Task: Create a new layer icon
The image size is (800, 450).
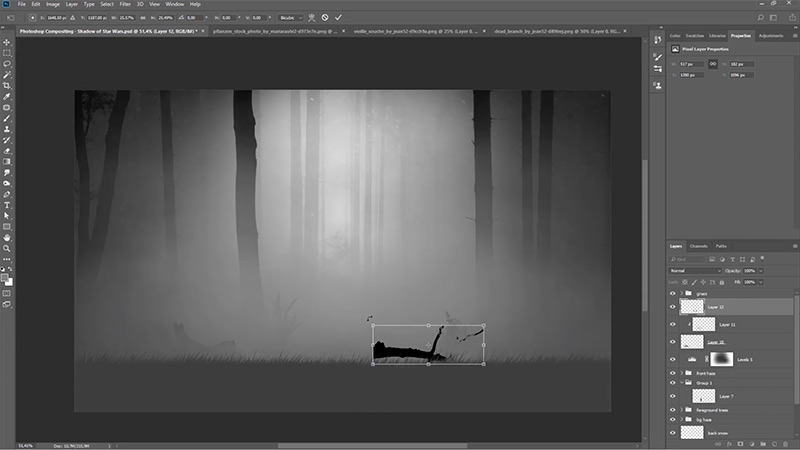Action: [774, 444]
